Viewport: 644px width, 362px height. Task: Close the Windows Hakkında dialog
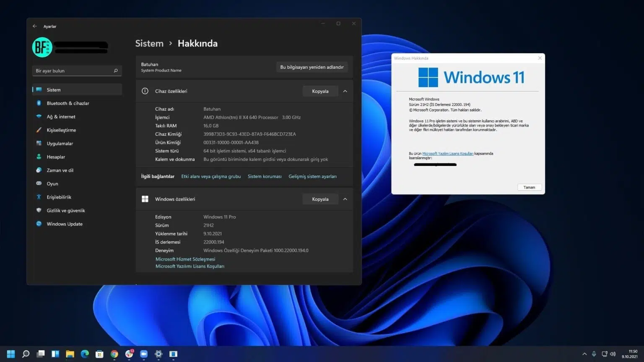[x=540, y=58]
